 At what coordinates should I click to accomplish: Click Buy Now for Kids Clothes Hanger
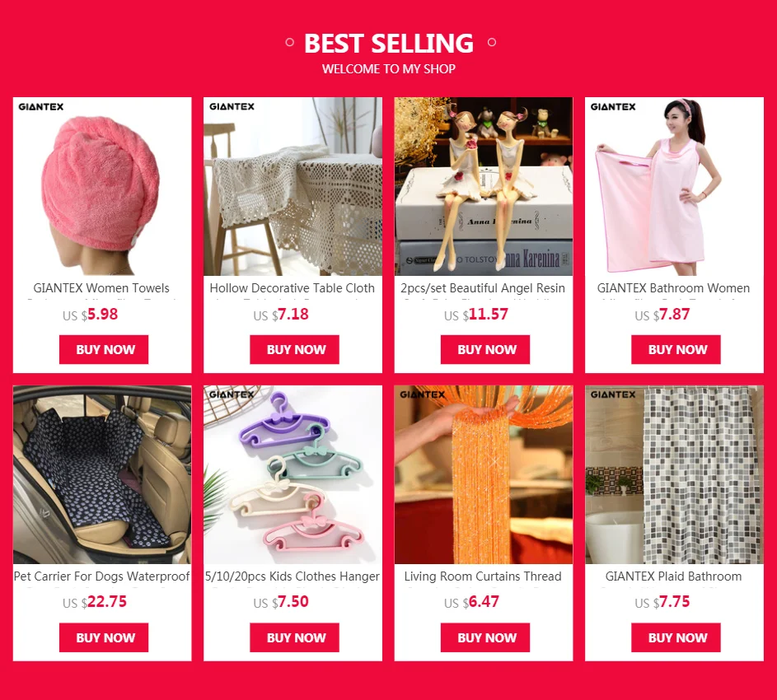coord(294,637)
